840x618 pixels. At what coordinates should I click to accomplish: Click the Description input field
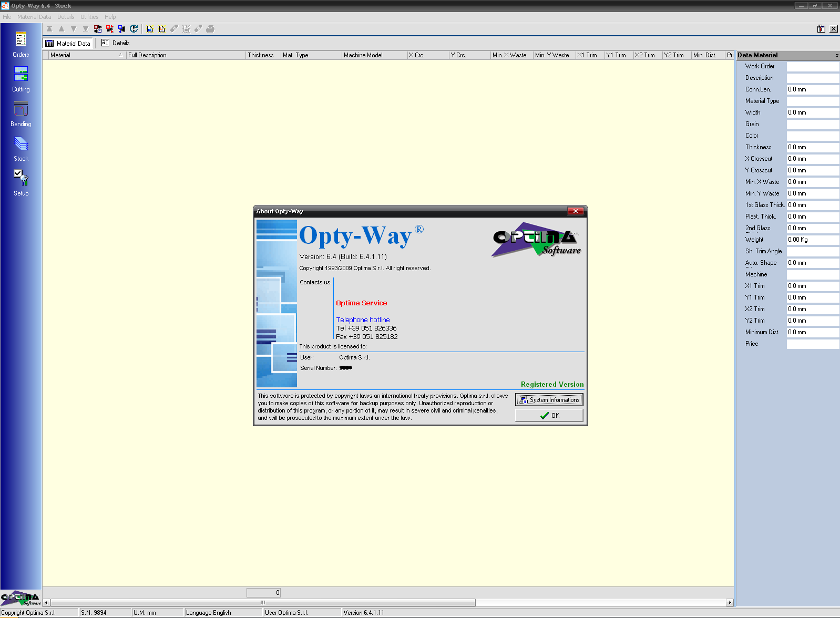coord(813,78)
